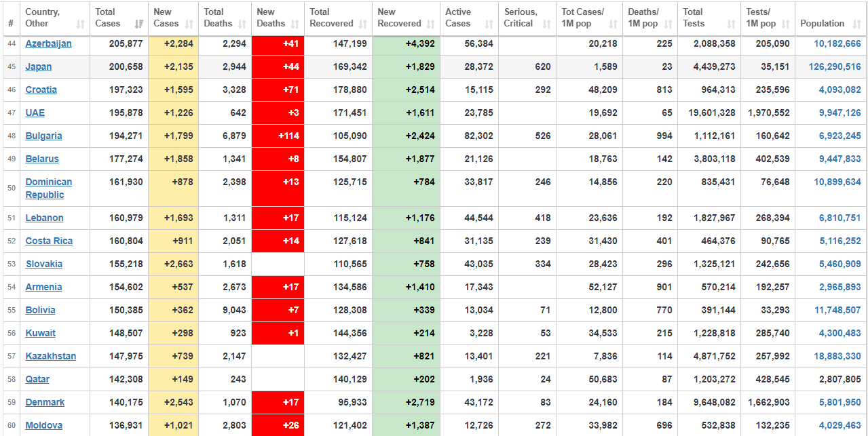Image resolution: width=868 pixels, height=436 pixels.
Task: Select Japan serious critical 620 cell
Action: click(x=527, y=66)
